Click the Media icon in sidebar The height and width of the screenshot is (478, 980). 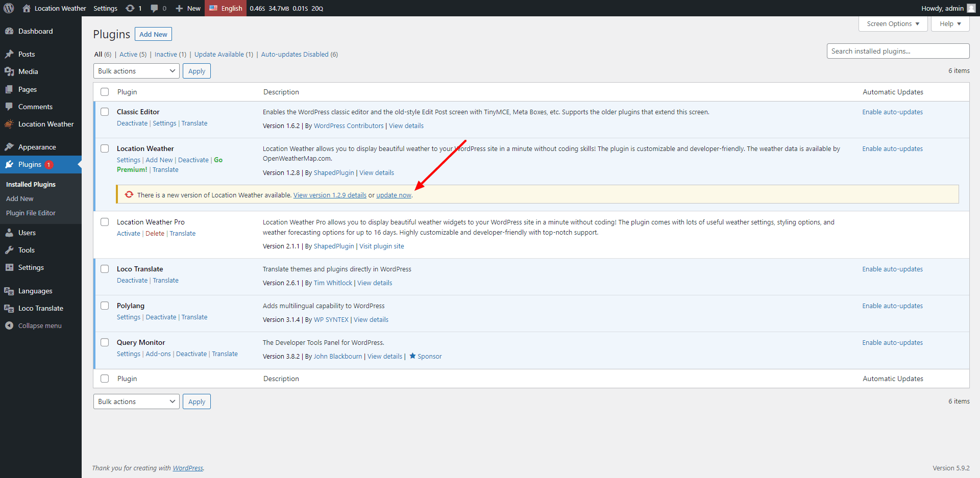[x=9, y=71]
